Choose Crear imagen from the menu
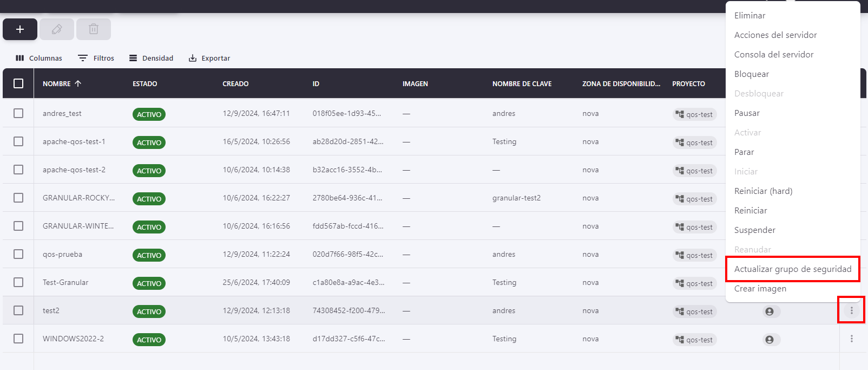The height and width of the screenshot is (370, 868). (x=760, y=289)
